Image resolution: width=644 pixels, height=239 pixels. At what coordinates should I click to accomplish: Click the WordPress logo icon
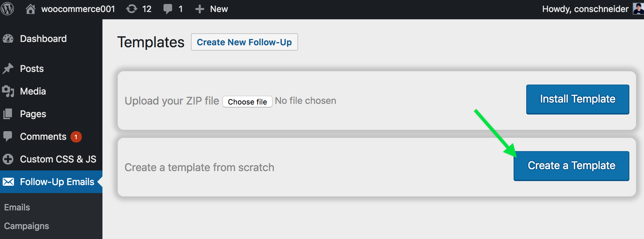tap(7, 9)
